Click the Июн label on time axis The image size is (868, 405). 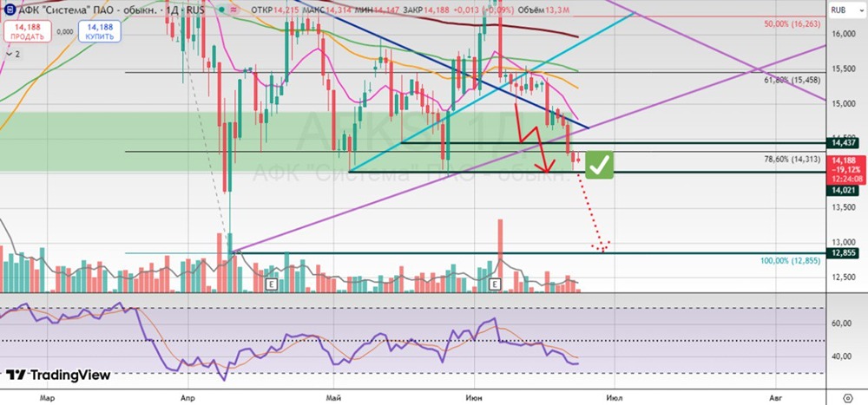click(x=475, y=397)
